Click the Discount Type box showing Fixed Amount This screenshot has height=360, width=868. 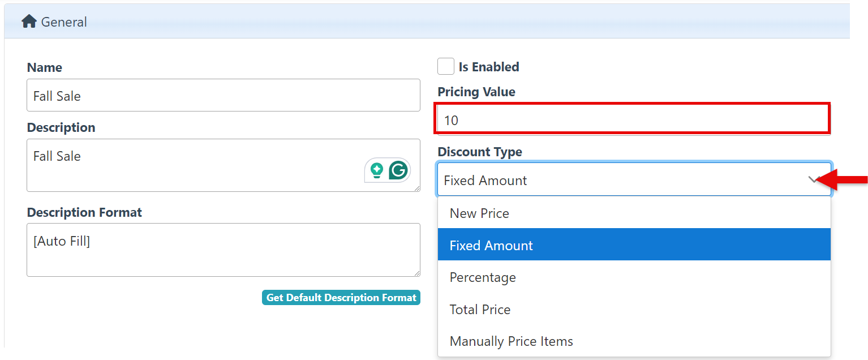coord(622,180)
